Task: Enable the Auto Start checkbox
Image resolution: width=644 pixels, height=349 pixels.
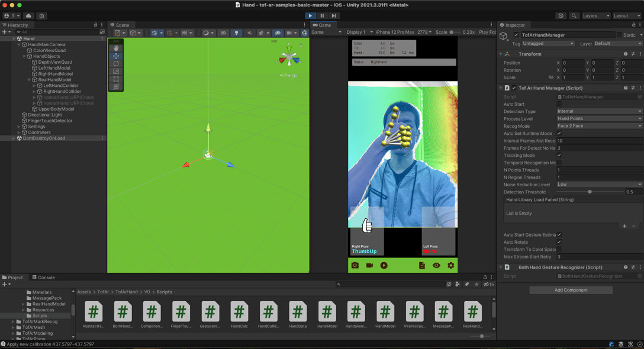Action: coord(559,104)
